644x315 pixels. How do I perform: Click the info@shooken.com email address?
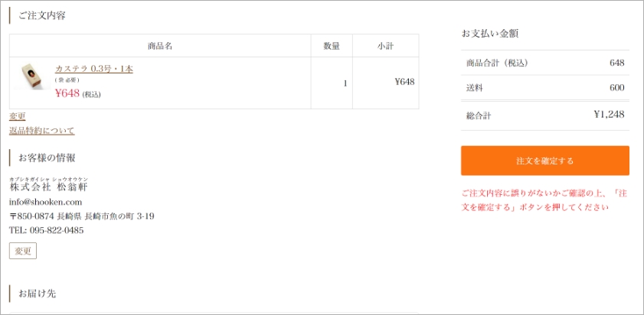tap(45, 202)
